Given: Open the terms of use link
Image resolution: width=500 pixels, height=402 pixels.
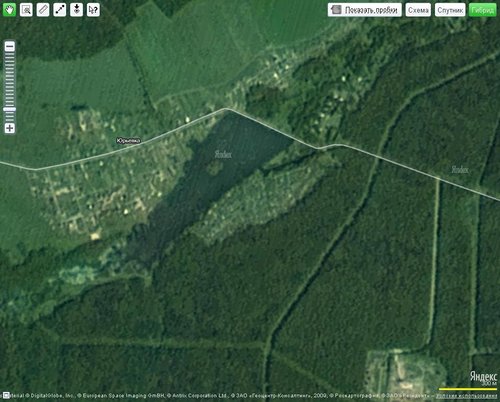Looking at the screenshot, I should (466, 396).
